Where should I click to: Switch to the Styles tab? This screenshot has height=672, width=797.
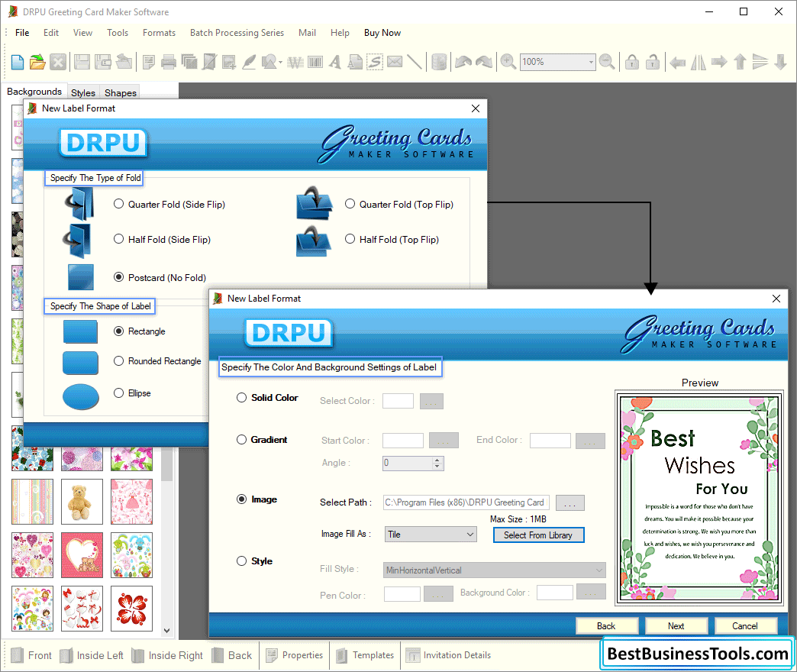[x=83, y=92]
